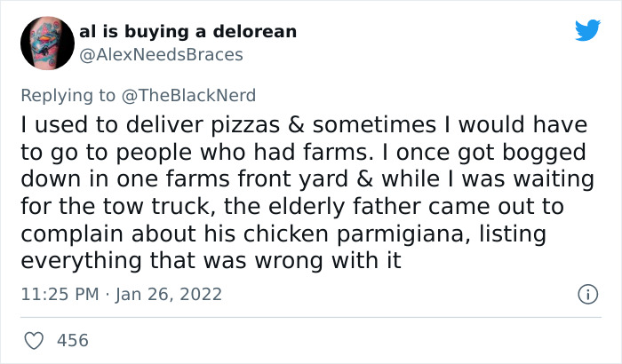Like the tweet with the heart icon

[33, 340]
